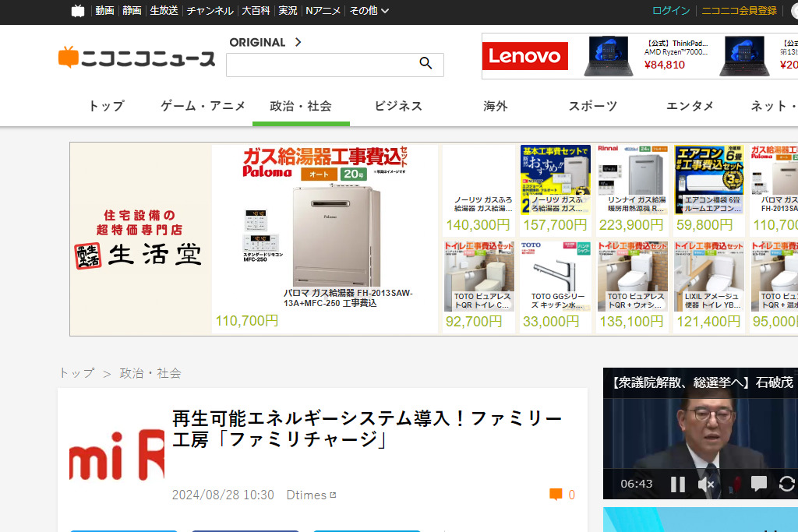Select the トップ news tab
The image size is (798, 532).
(x=106, y=106)
